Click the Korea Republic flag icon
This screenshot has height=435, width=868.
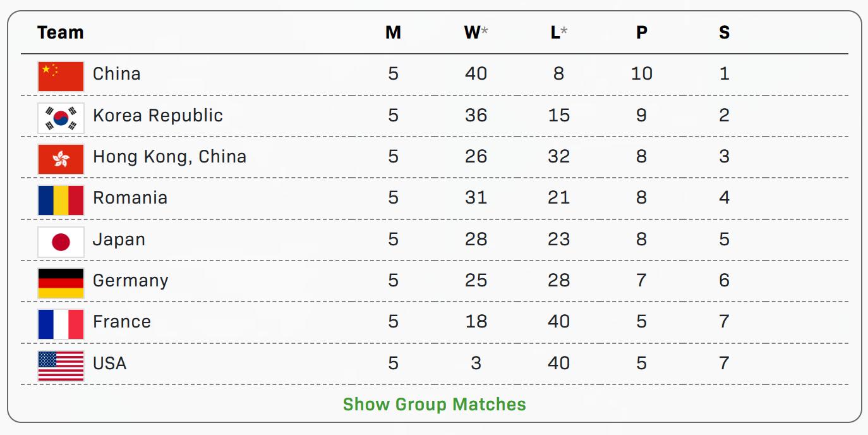[61, 118]
